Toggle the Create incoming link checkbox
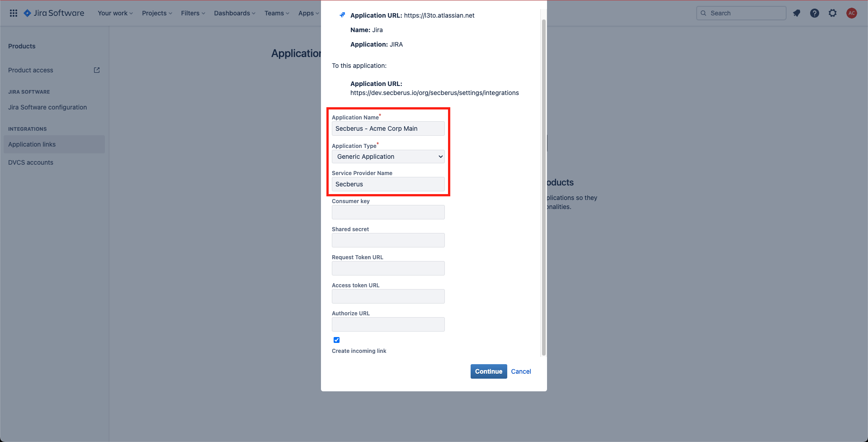 (336, 340)
